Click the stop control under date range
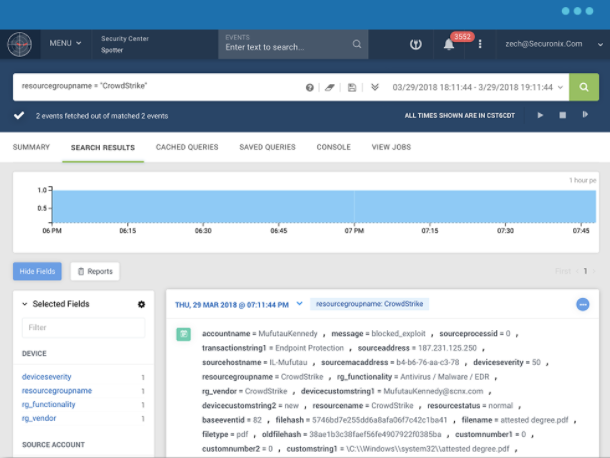 562,115
